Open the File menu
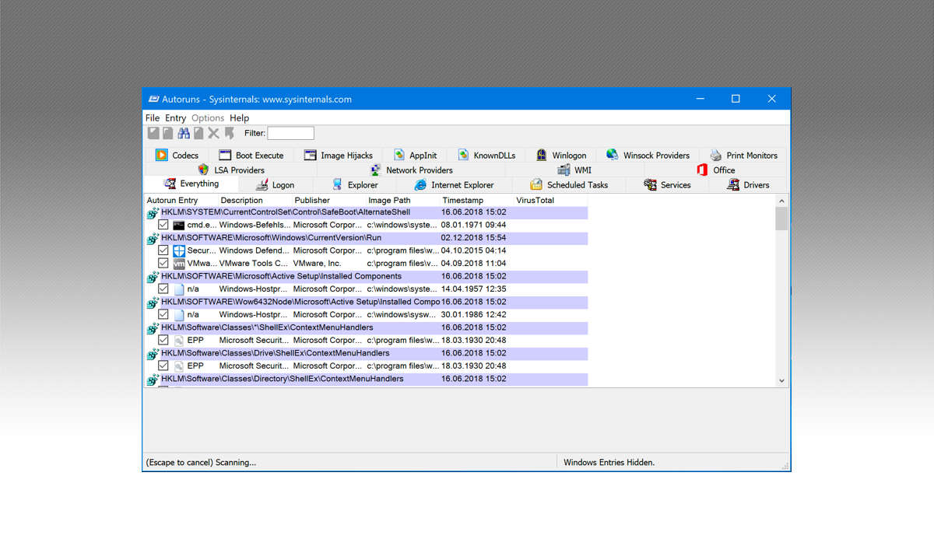934x560 pixels. click(x=153, y=118)
